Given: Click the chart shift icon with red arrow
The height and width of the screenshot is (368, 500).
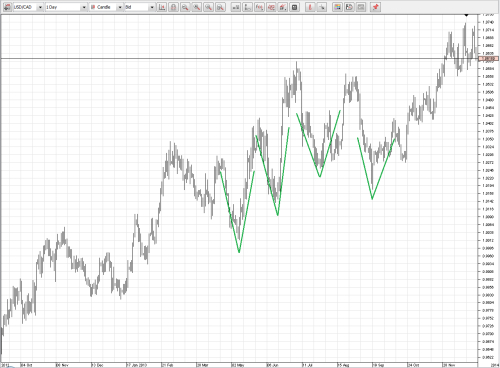Looking at the screenshot, I should [x=162, y=7].
